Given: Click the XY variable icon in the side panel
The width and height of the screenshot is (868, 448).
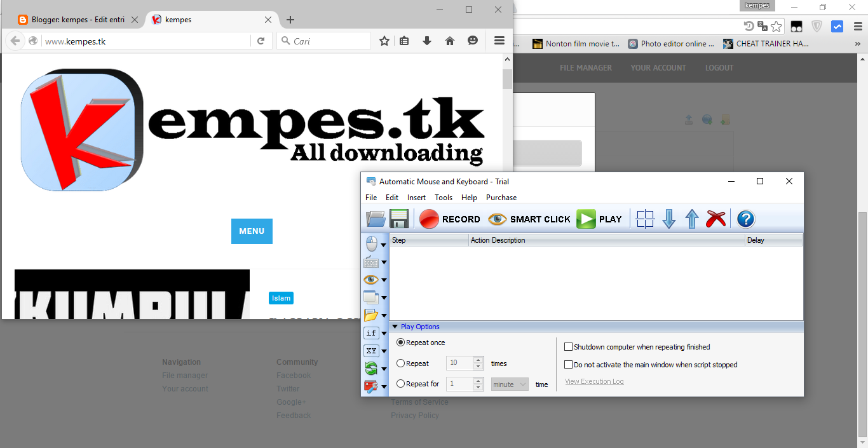Looking at the screenshot, I should pyautogui.click(x=371, y=351).
